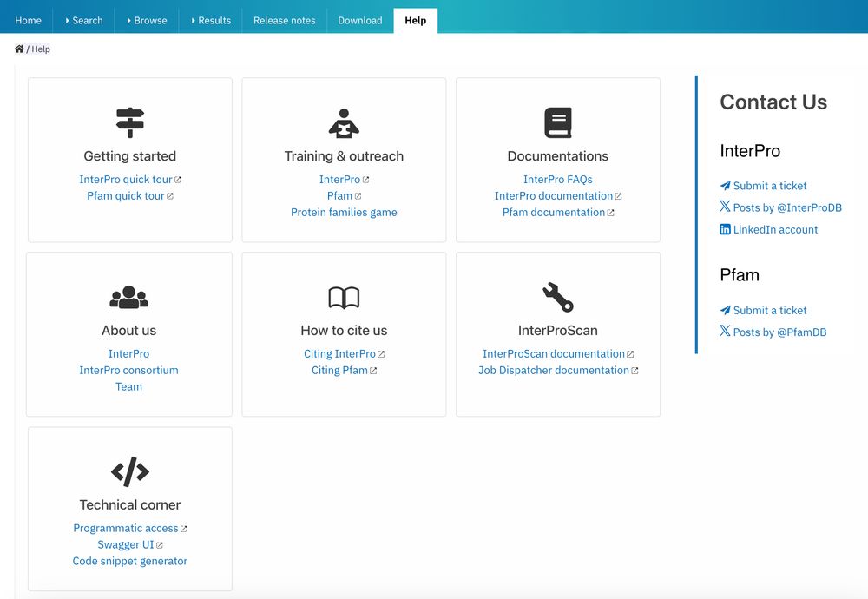The image size is (868, 599).
Task: Click external link icon next to Swagger UI
Action: 160,545
